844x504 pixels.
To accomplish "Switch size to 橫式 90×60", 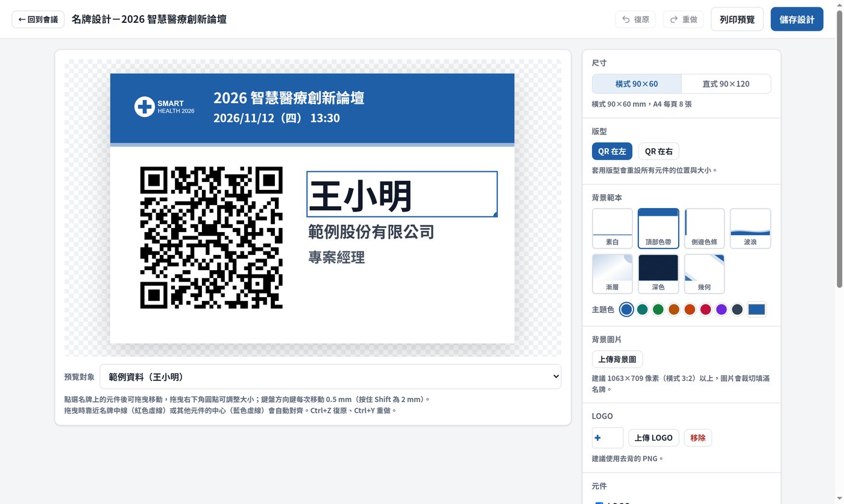I will pyautogui.click(x=637, y=84).
